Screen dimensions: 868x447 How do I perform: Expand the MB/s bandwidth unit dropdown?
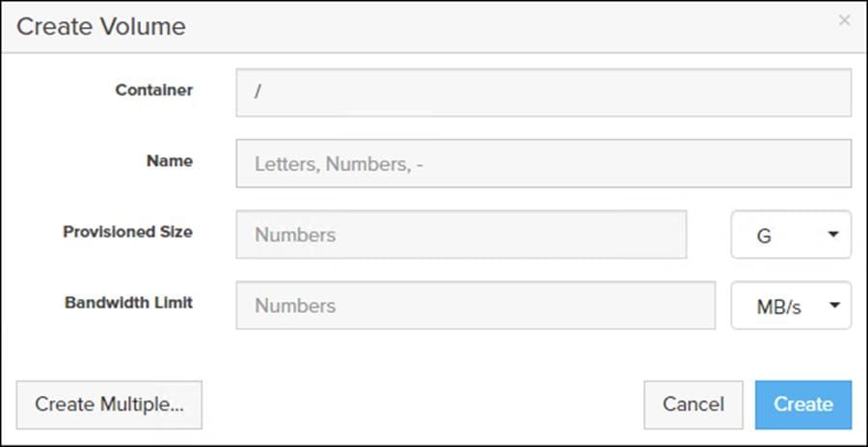point(791,305)
